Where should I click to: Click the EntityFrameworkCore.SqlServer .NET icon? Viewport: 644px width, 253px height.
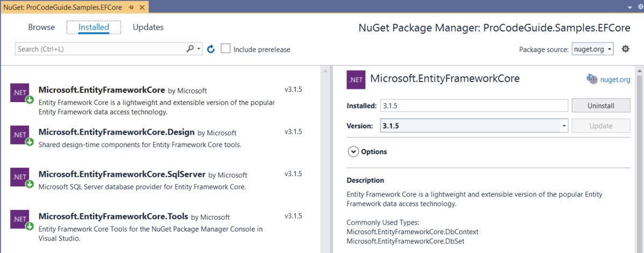click(20, 177)
